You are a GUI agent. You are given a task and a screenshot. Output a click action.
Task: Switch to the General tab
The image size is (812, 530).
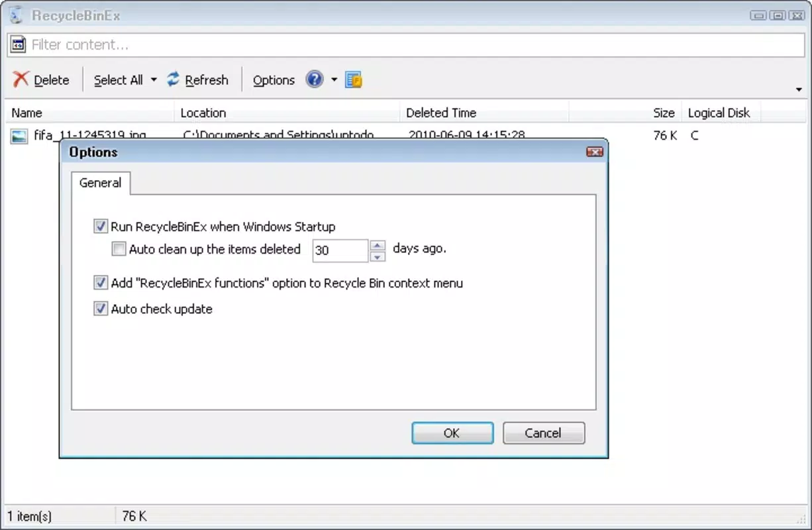(101, 183)
